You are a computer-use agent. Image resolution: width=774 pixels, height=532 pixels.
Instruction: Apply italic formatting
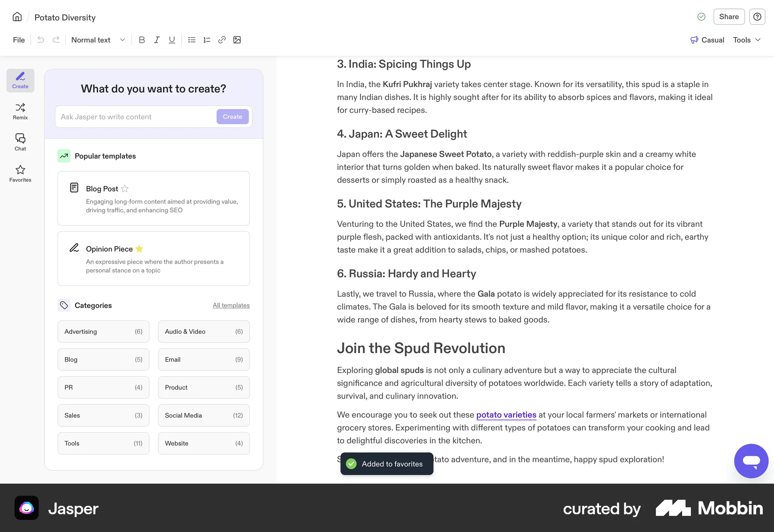point(157,39)
